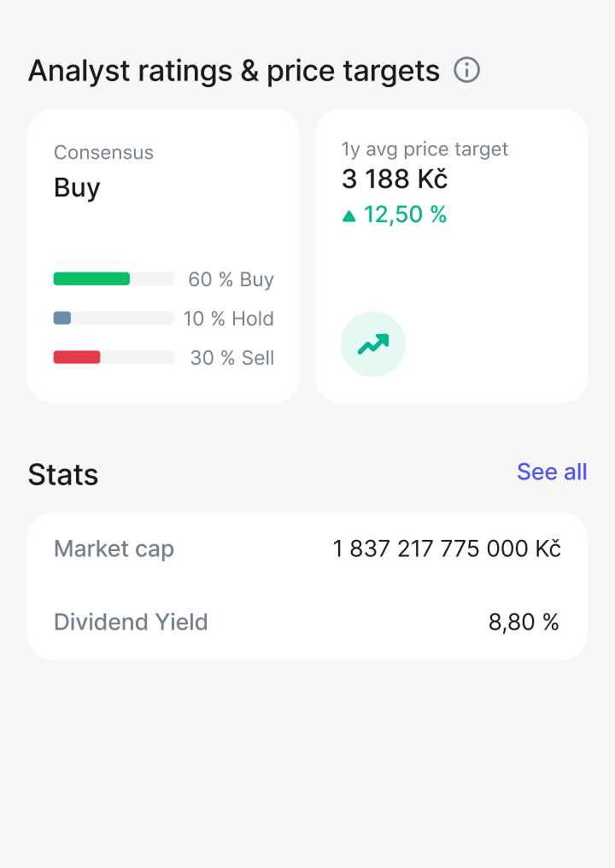Click the 1 837 217 775 000 Kč value
Image resolution: width=615 pixels, height=868 pixels.
(x=447, y=549)
